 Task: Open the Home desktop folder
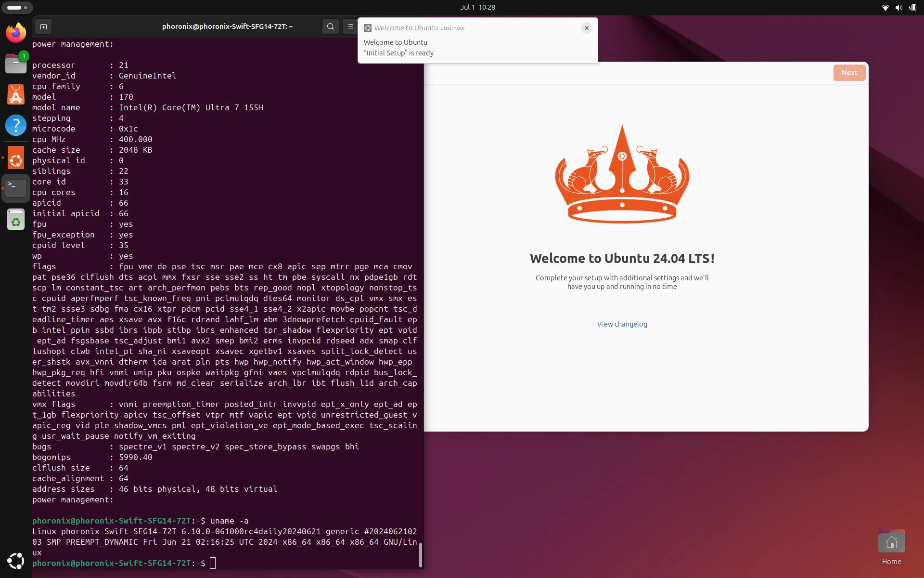(891, 547)
